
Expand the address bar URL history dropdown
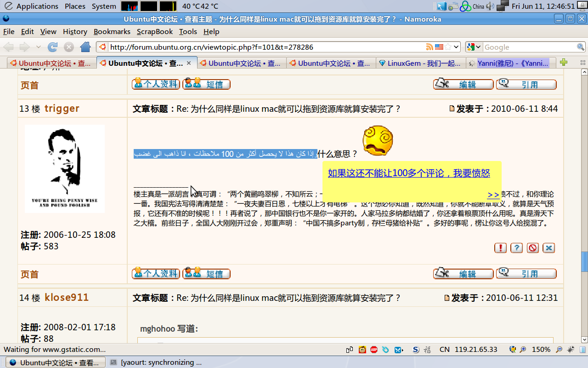[x=456, y=47]
